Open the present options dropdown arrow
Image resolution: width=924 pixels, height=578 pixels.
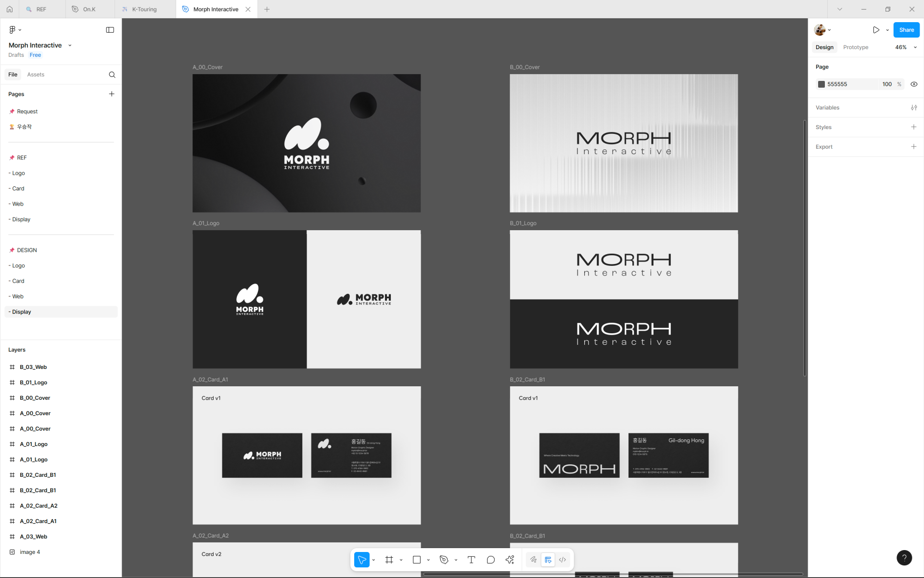click(x=887, y=30)
